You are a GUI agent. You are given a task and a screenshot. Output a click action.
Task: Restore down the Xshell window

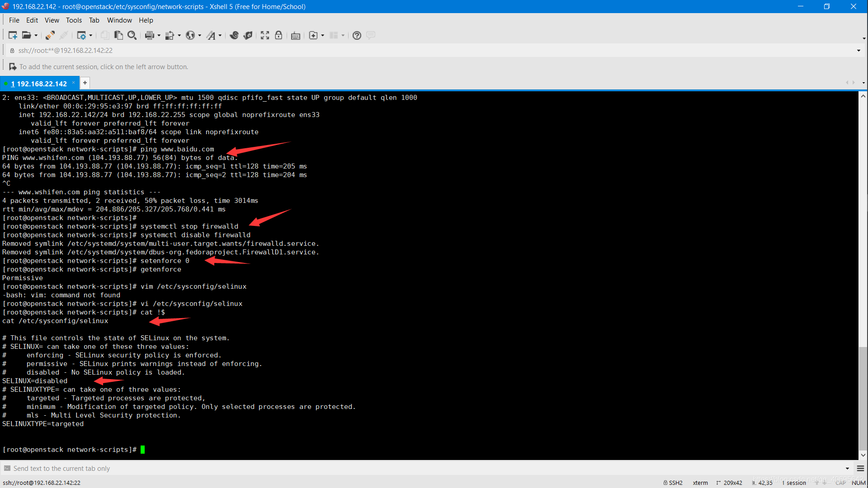point(827,6)
